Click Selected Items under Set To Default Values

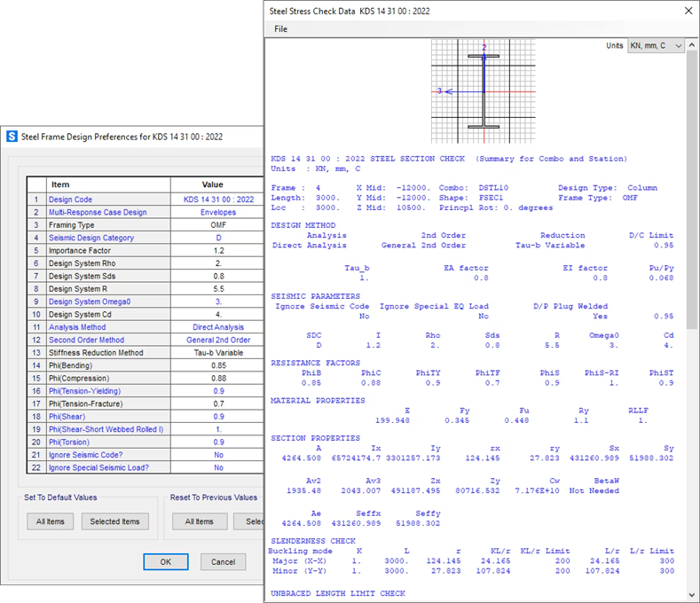(115, 521)
